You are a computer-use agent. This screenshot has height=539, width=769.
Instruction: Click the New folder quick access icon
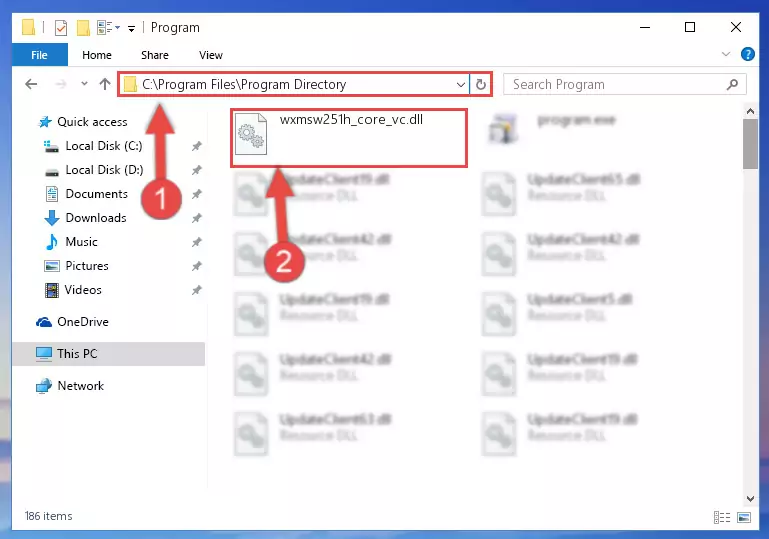(x=83, y=27)
